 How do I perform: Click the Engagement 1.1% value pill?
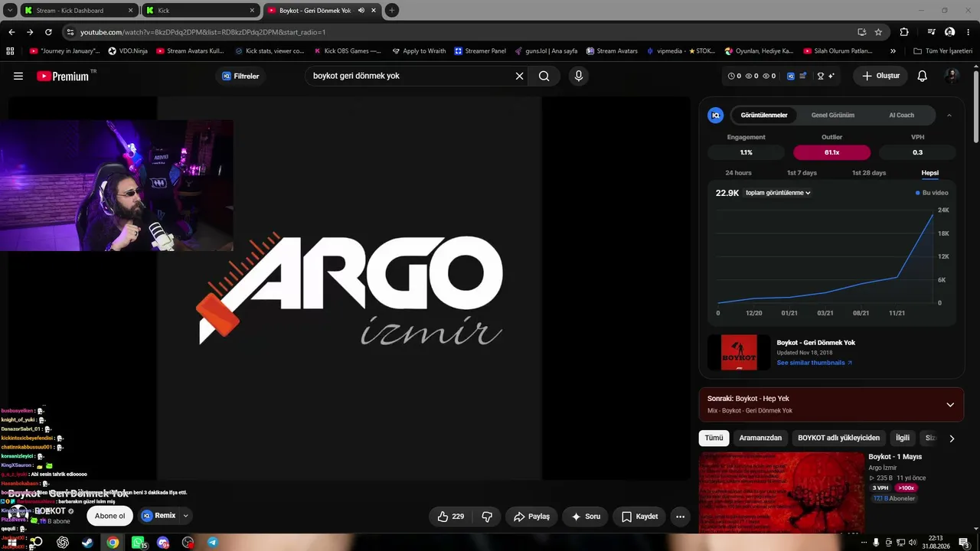coord(746,152)
